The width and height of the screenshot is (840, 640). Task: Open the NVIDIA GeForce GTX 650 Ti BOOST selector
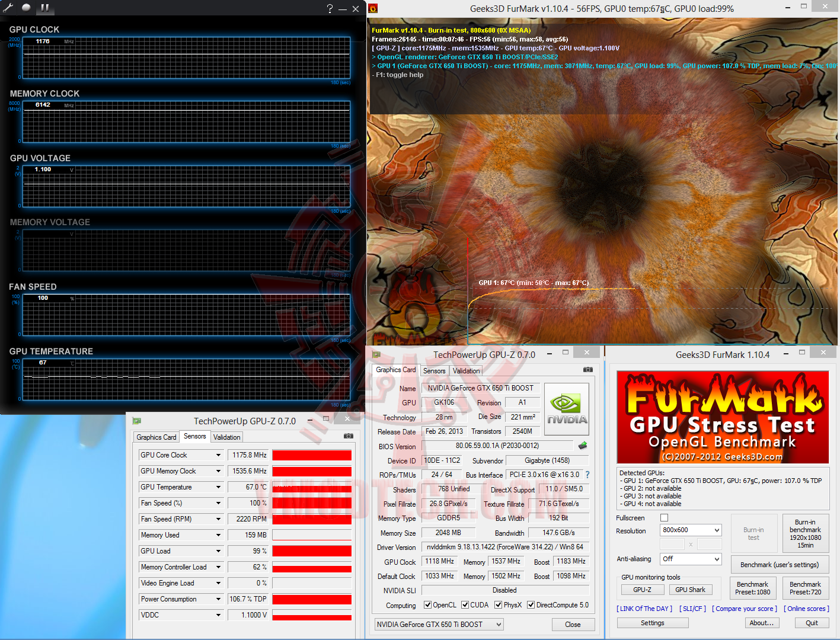coord(439,625)
